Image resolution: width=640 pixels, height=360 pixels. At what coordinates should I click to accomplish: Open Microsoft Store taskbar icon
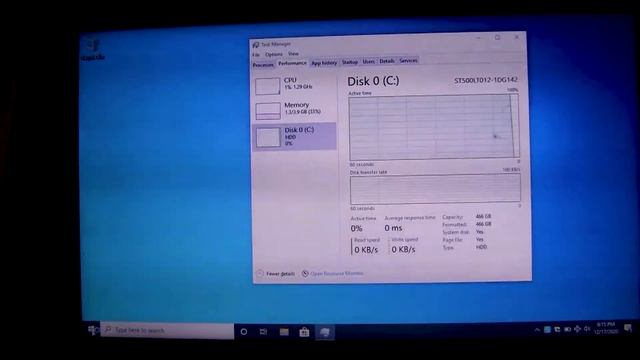[x=304, y=332]
